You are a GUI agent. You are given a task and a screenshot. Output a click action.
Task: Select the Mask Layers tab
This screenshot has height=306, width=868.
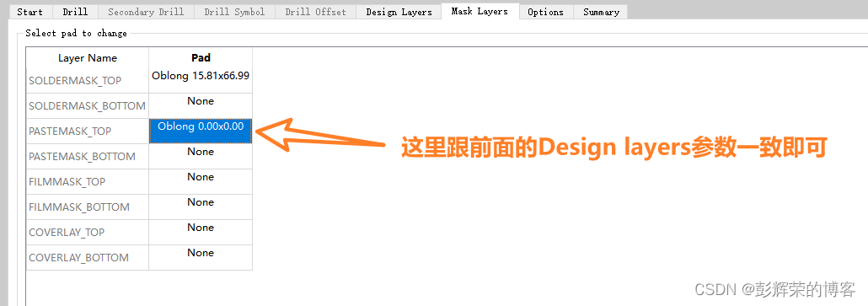[480, 11]
